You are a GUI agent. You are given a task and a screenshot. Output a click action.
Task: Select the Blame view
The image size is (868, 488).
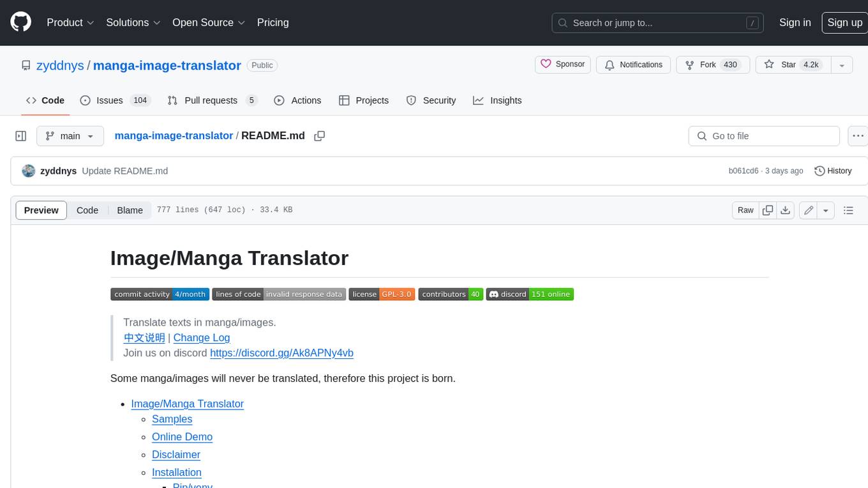130,210
